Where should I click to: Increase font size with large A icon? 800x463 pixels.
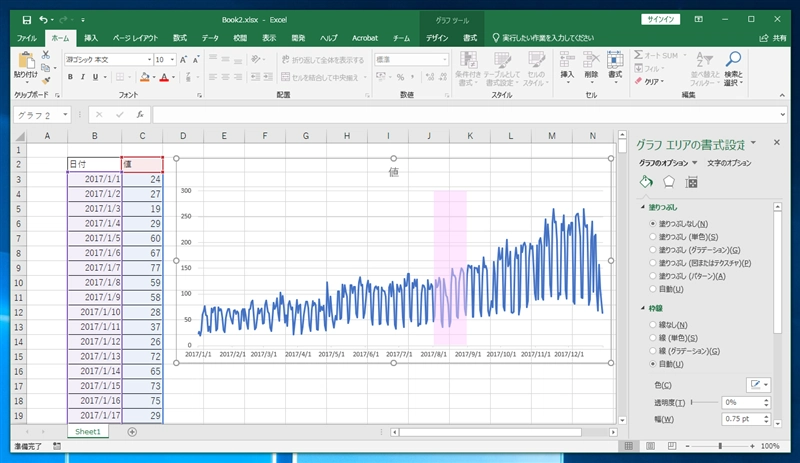183,60
